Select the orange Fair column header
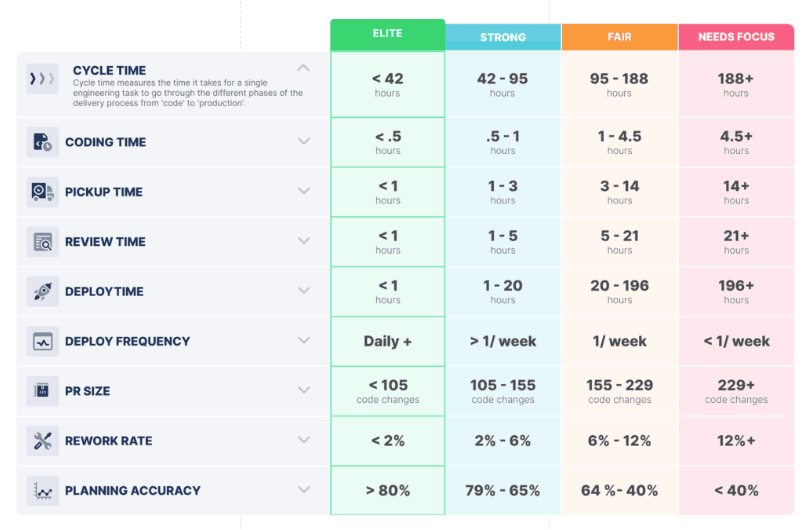This screenshot has height=530, width=812. [x=619, y=37]
